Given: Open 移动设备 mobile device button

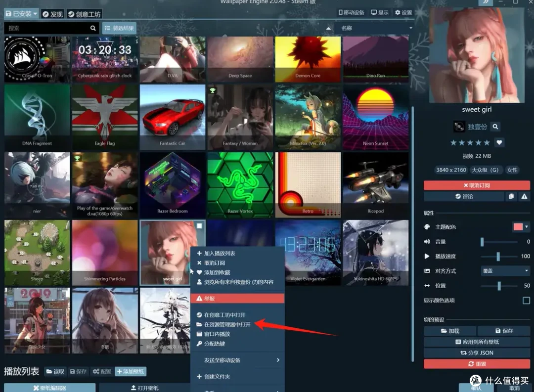Looking at the screenshot, I should 351,12.
